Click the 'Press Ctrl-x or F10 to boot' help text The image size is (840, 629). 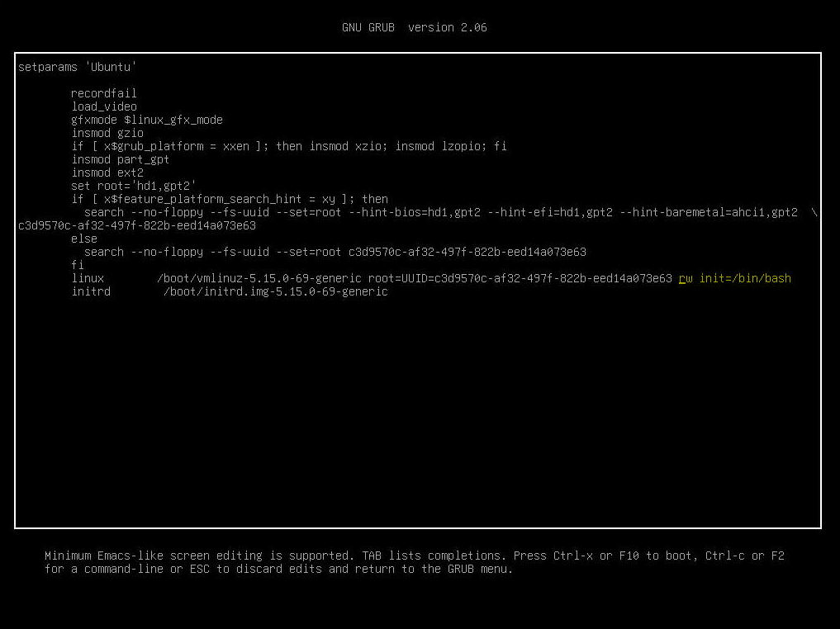(x=605, y=556)
